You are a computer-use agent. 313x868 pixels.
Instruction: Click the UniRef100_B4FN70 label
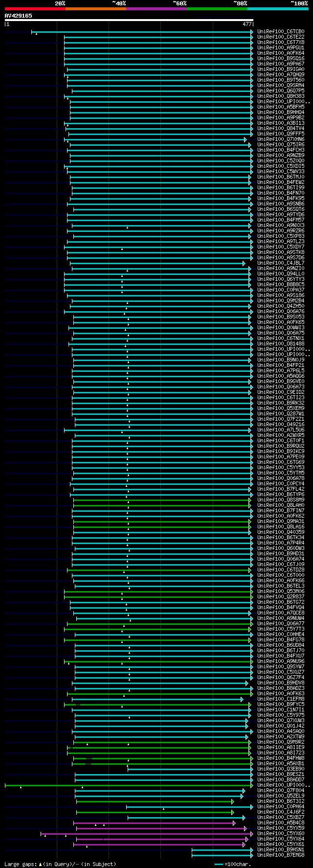(x=281, y=193)
